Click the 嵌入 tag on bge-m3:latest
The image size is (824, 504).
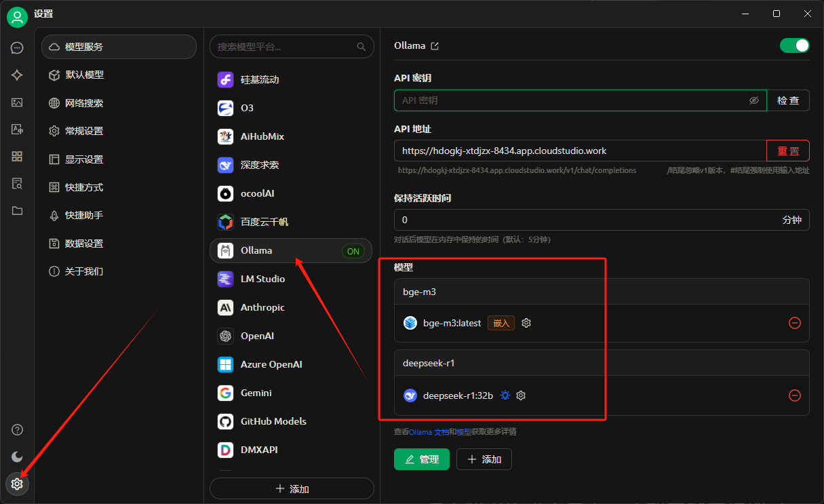(501, 323)
